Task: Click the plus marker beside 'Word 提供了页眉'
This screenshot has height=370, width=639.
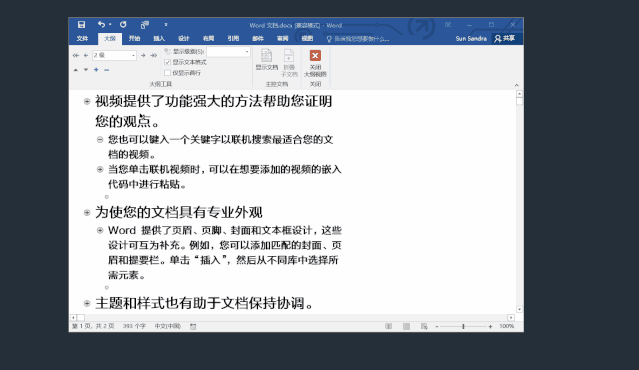Action: point(100,230)
